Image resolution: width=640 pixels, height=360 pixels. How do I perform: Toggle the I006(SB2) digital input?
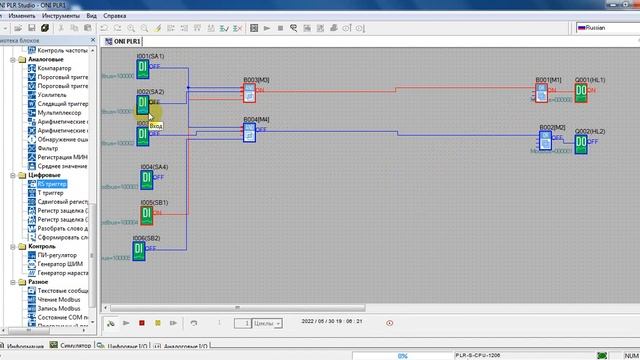pyautogui.click(x=139, y=251)
